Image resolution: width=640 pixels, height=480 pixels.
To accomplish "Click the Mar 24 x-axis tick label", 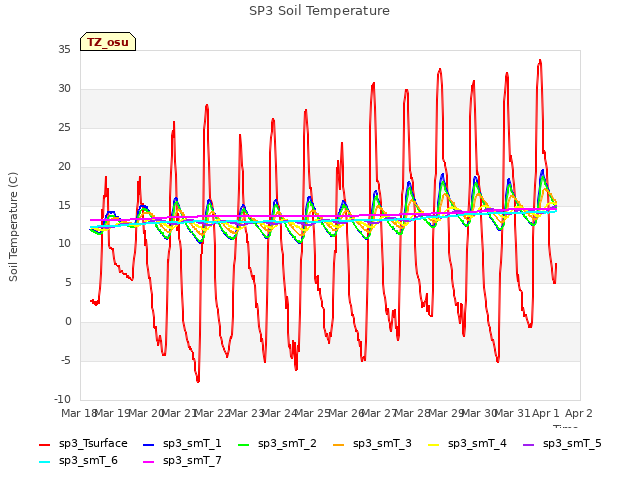I will (x=278, y=413).
